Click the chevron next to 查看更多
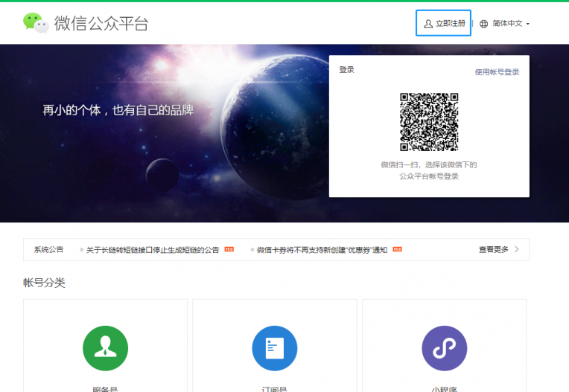This screenshot has height=392, width=569. click(516, 249)
